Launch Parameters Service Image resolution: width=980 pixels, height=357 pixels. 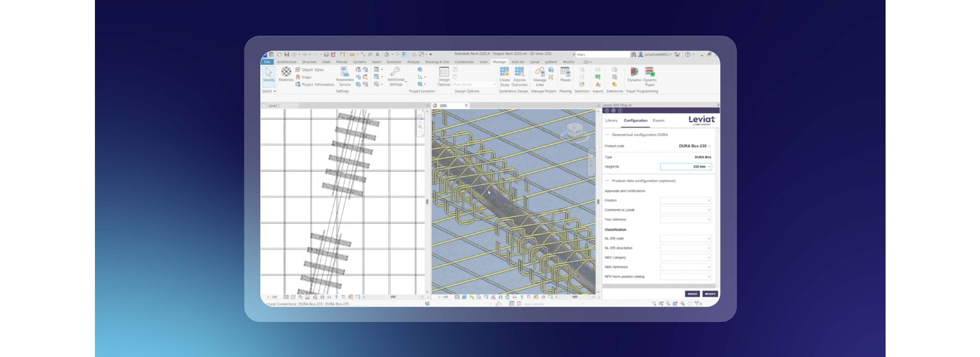[345, 76]
